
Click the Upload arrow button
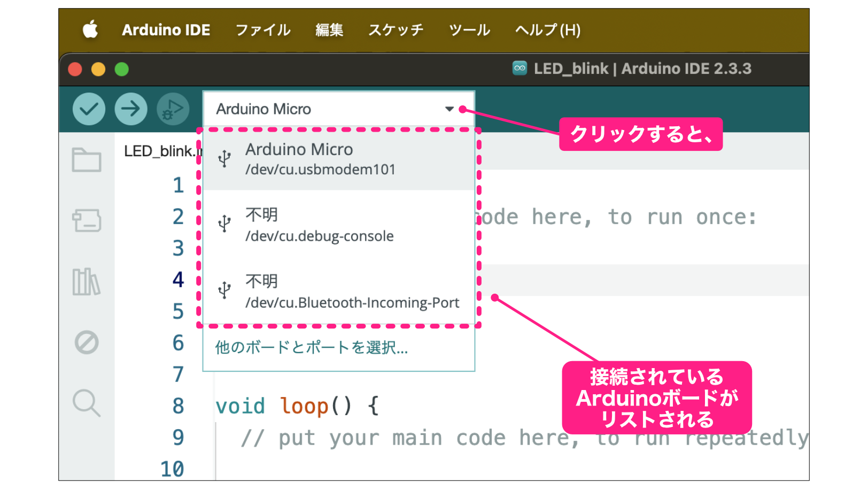click(131, 109)
